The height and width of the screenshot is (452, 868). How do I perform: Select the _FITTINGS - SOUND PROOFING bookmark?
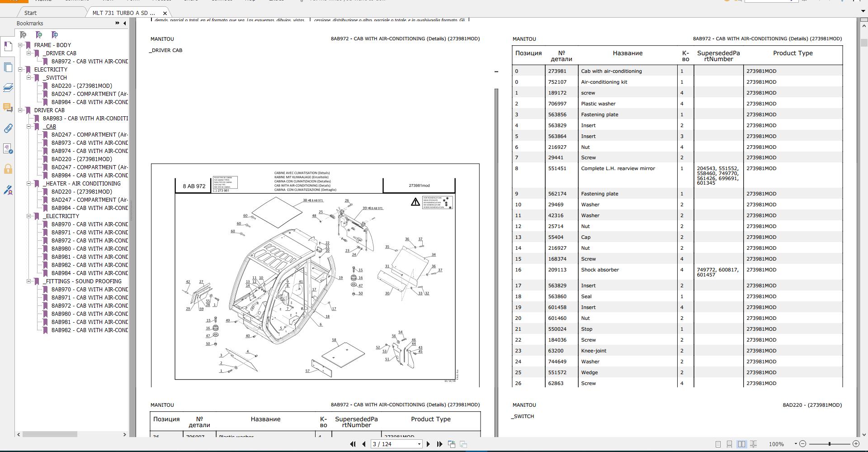[82, 281]
